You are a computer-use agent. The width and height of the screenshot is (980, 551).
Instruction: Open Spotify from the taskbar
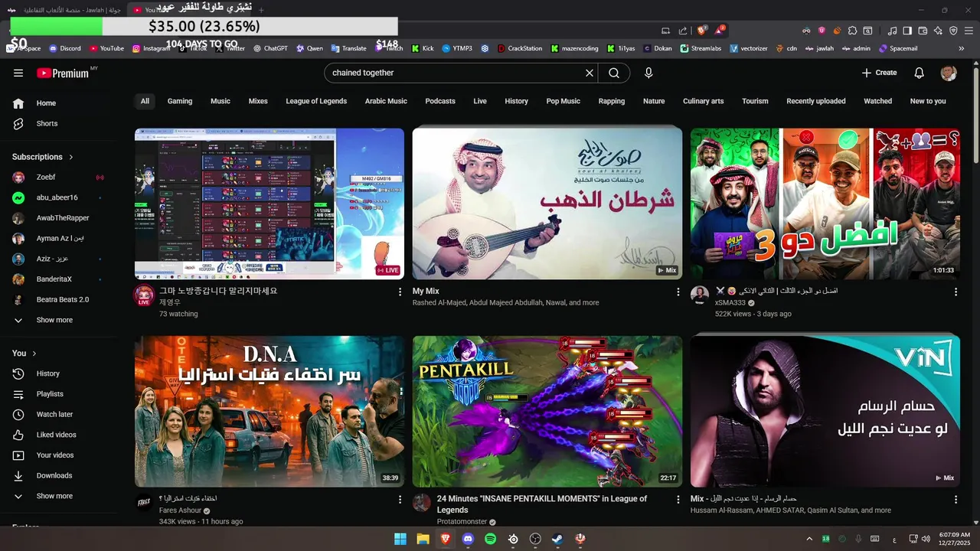click(491, 539)
